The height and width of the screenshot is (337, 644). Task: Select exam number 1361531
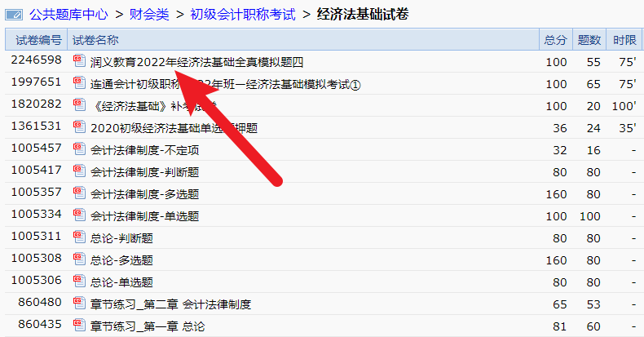coord(36,126)
